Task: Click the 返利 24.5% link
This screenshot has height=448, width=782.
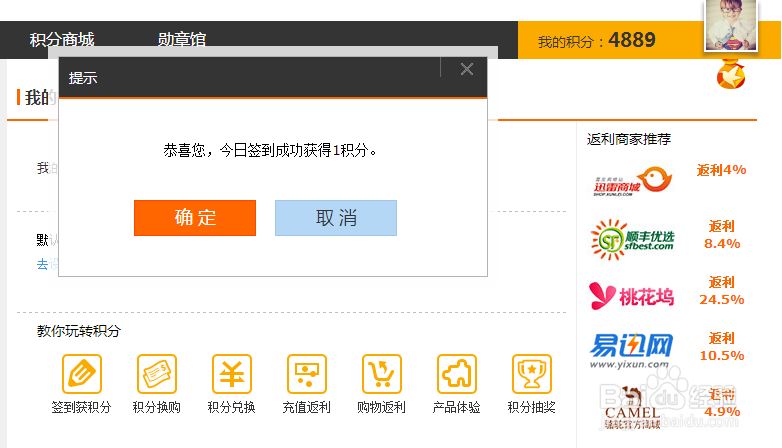Action: point(722,291)
